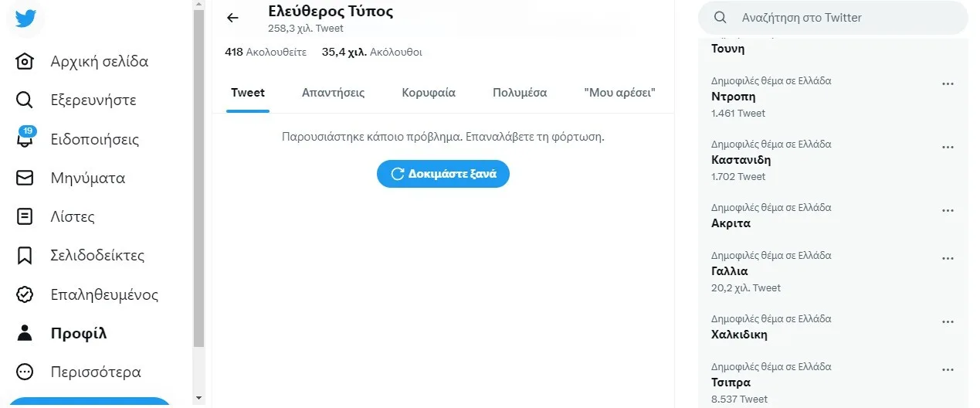Screen dimensions: 980x408
Task: Open notifications bell with 19 badge
Action: point(25,139)
